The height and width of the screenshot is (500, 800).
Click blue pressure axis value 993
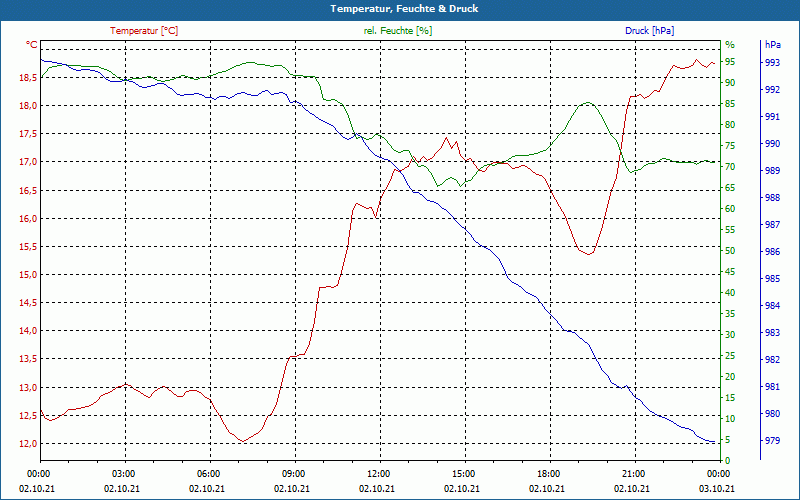772,63
